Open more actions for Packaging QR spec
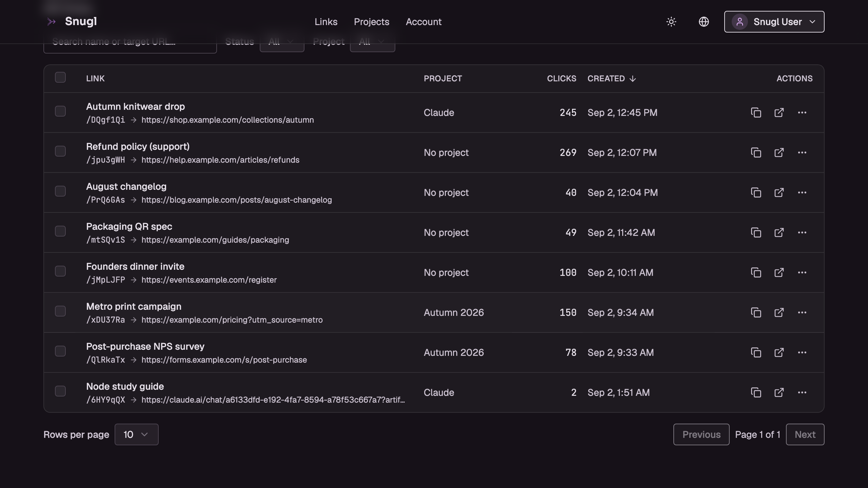This screenshot has width=868, height=488. [802, 232]
